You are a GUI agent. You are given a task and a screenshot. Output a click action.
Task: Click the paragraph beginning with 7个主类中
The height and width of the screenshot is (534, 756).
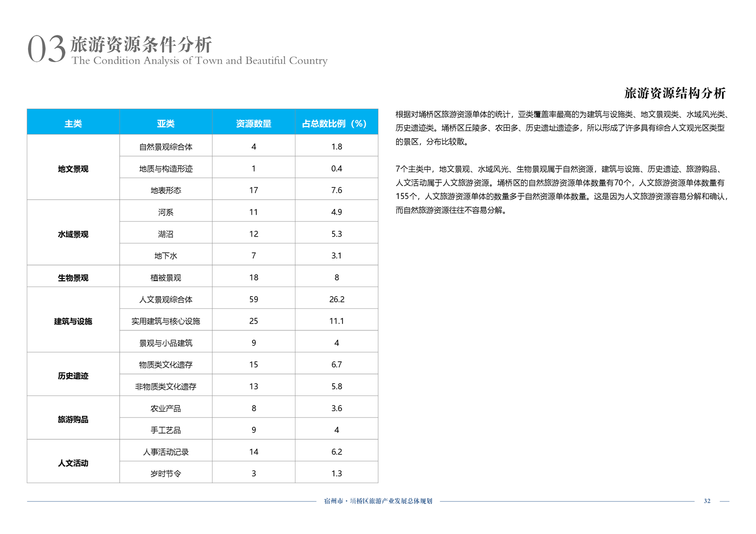(x=561, y=189)
